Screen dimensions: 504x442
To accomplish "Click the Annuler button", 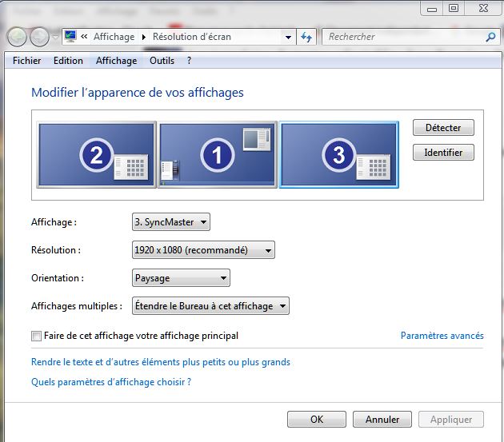I will pyautogui.click(x=382, y=419).
